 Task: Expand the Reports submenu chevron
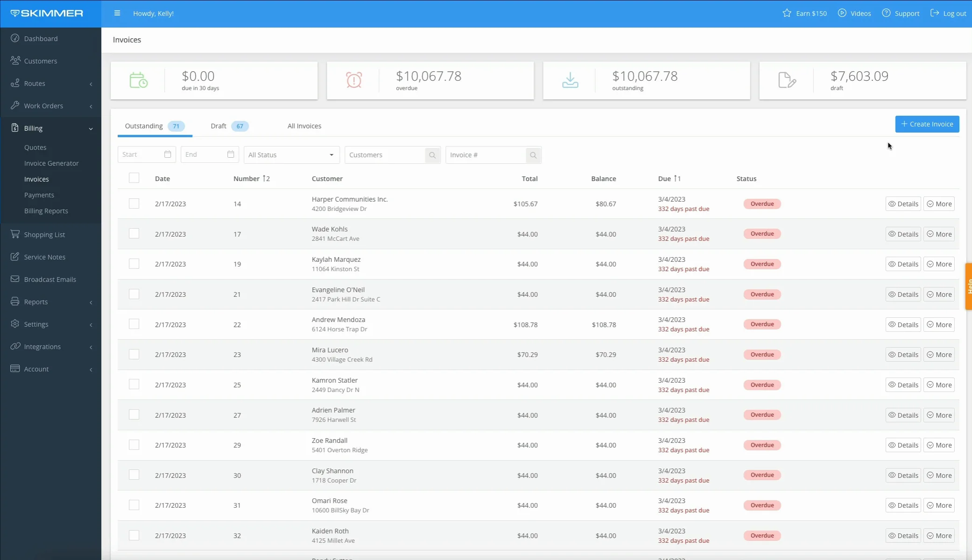[x=91, y=302]
